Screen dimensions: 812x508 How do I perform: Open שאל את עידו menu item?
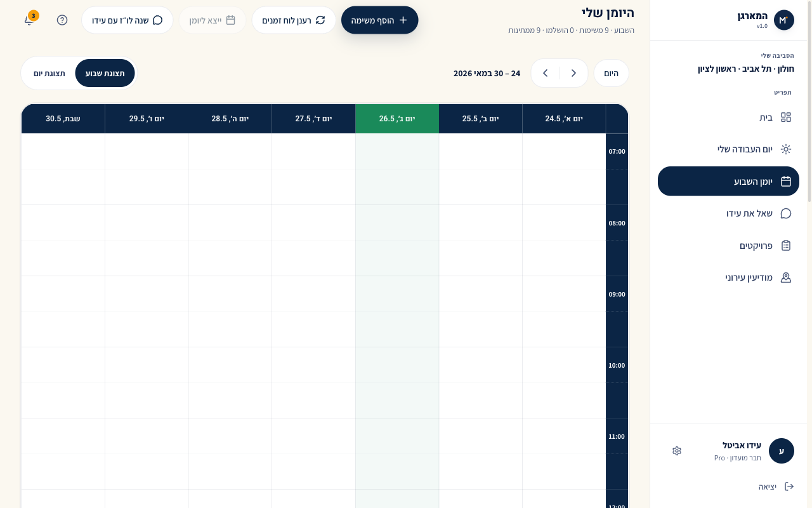point(728,213)
